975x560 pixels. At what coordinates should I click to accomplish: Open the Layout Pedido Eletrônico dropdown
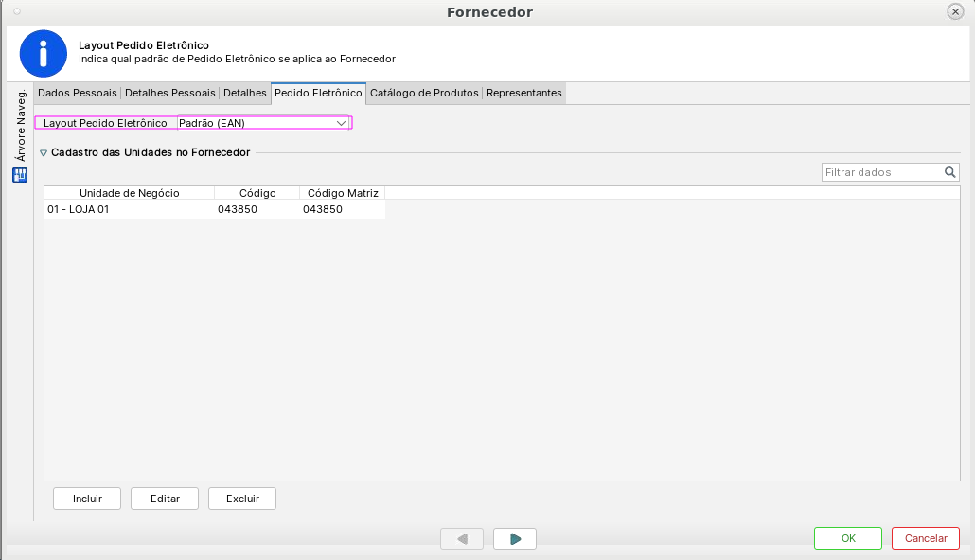[x=263, y=123]
